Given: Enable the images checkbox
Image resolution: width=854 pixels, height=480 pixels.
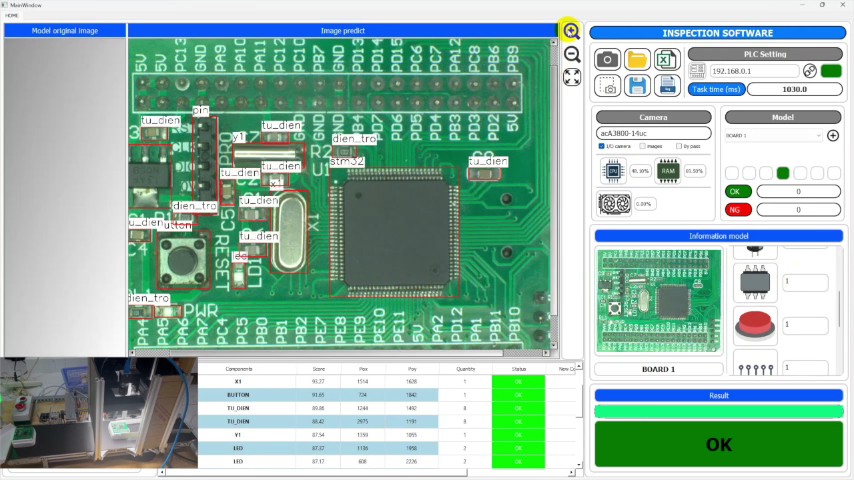Looking at the screenshot, I should 643,146.
